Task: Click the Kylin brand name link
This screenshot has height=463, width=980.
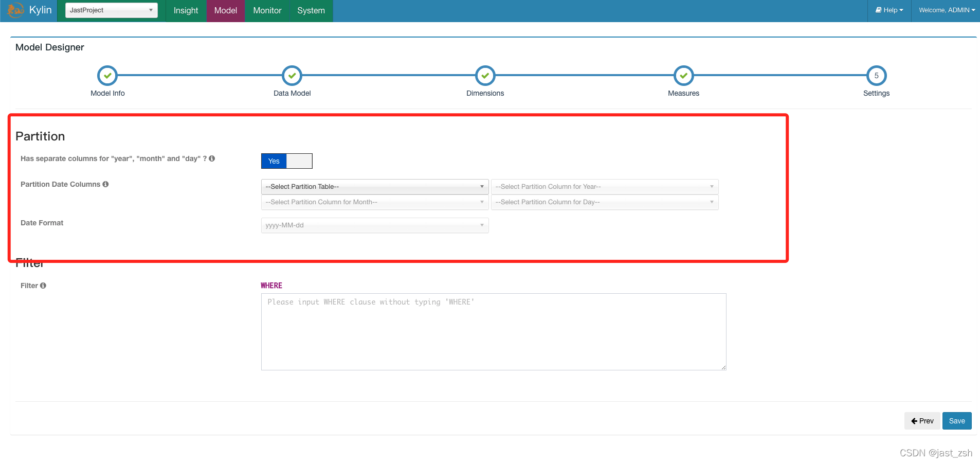Action: [41, 10]
